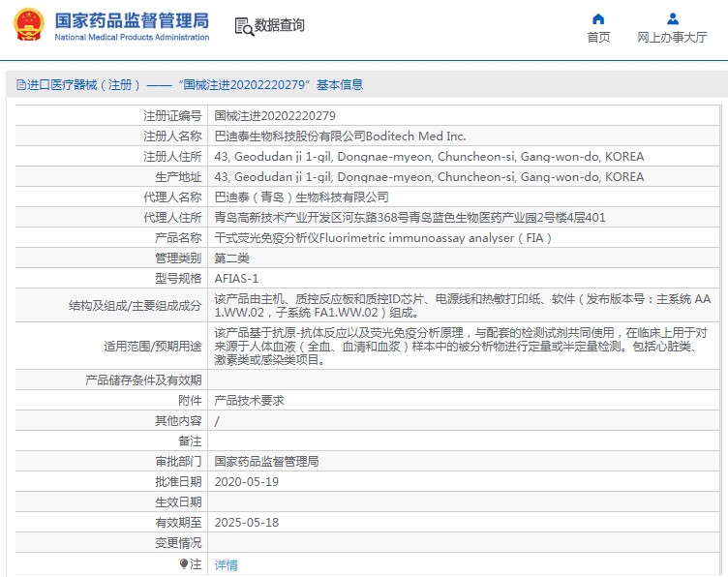The image size is (728, 577).
Task: Select expiry date 2025-05-18
Action: click(247, 523)
